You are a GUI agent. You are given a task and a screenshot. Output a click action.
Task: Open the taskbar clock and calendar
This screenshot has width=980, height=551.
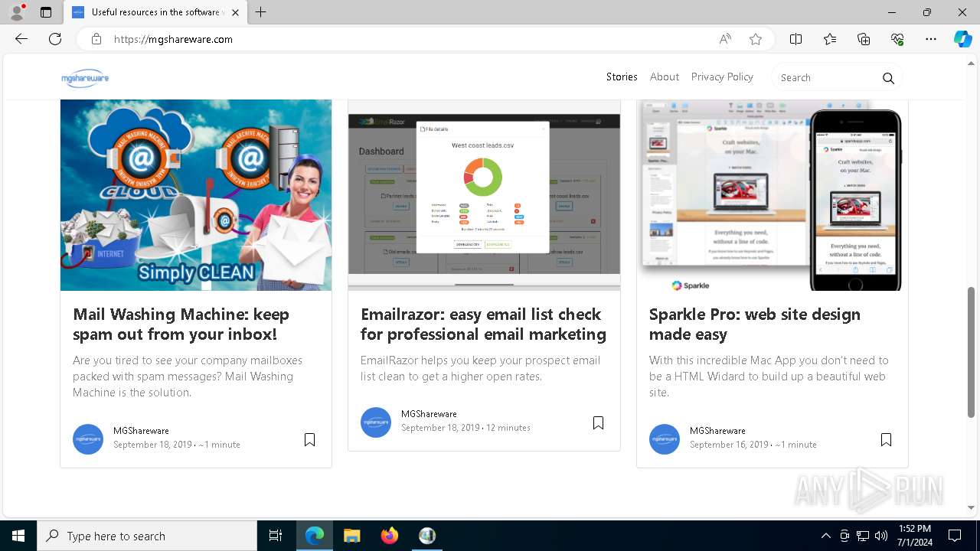[x=914, y=536]
